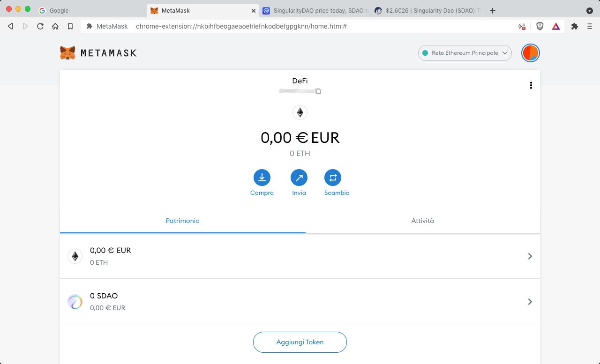This screenshot has width=600, height=364.
Task: Click the Compra download icon
Action: pos(262,178)
